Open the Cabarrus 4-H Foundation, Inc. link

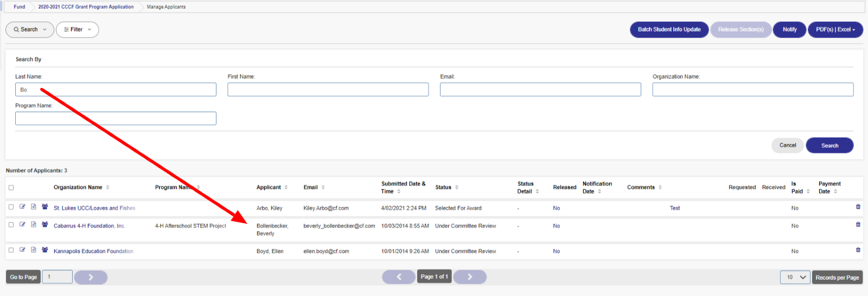pos(89,226)
